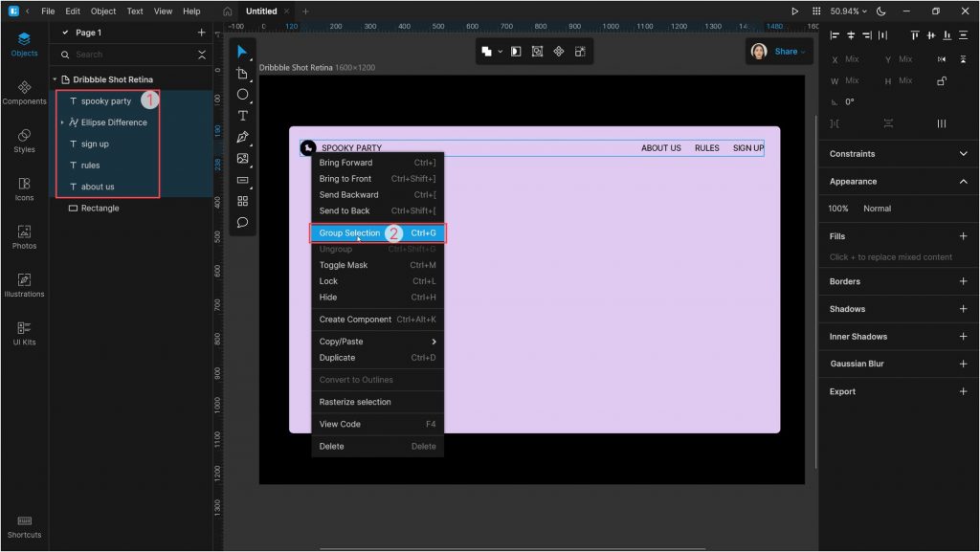Viewport: 980px width, 552px height.
Task: Choose Duplicate in context menu
Action: 377,357
